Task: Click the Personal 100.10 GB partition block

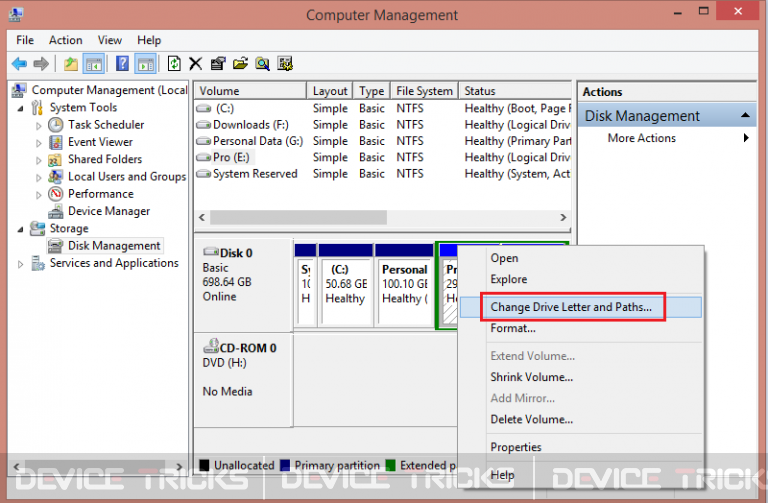Action: (x=405, y=284)
